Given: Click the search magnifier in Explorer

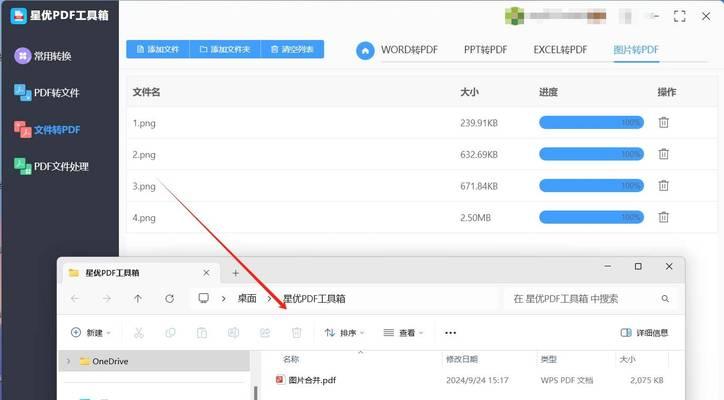Looking at the screenshot, I should point(665,299).
